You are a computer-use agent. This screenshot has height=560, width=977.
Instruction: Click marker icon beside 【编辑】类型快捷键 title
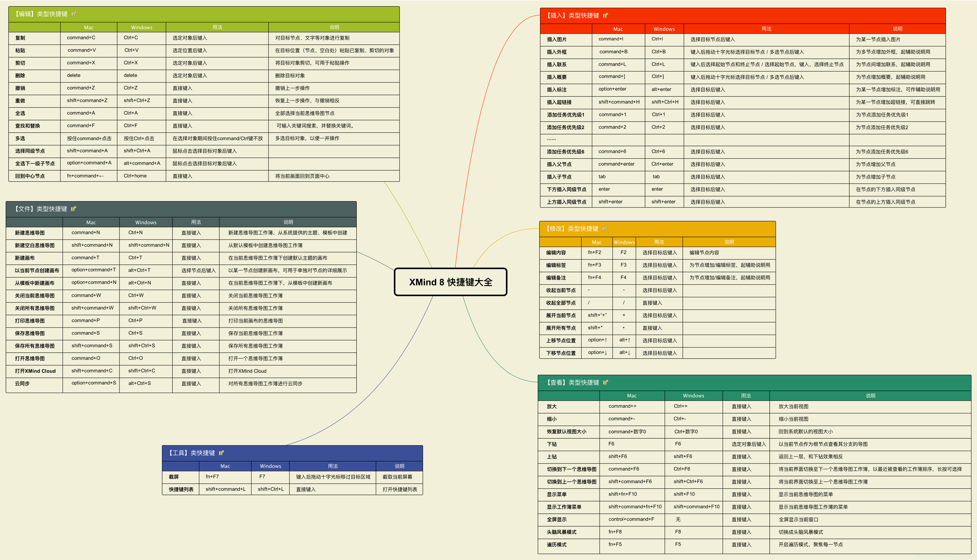(74, 14)
